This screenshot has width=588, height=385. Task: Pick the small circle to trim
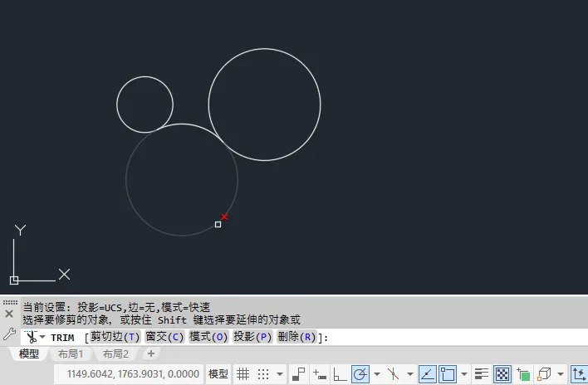pos(145,77)
